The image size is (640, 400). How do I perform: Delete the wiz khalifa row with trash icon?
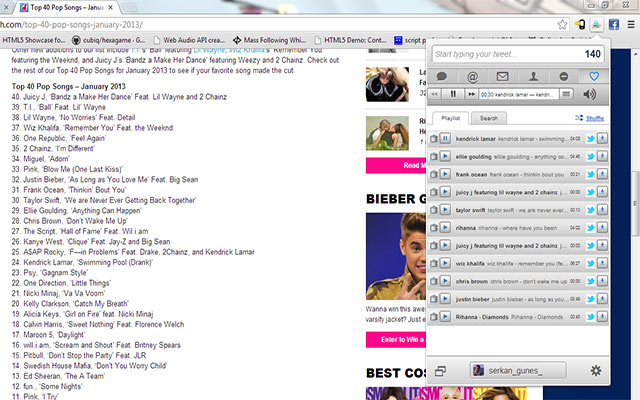click(433, 264)
